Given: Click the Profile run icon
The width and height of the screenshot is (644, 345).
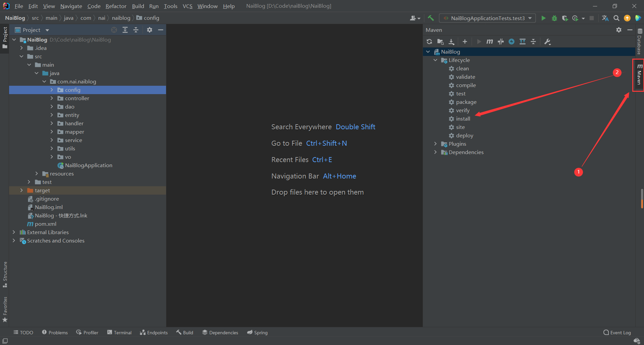Looking at the screenshot, I should (x=576, y=18).
